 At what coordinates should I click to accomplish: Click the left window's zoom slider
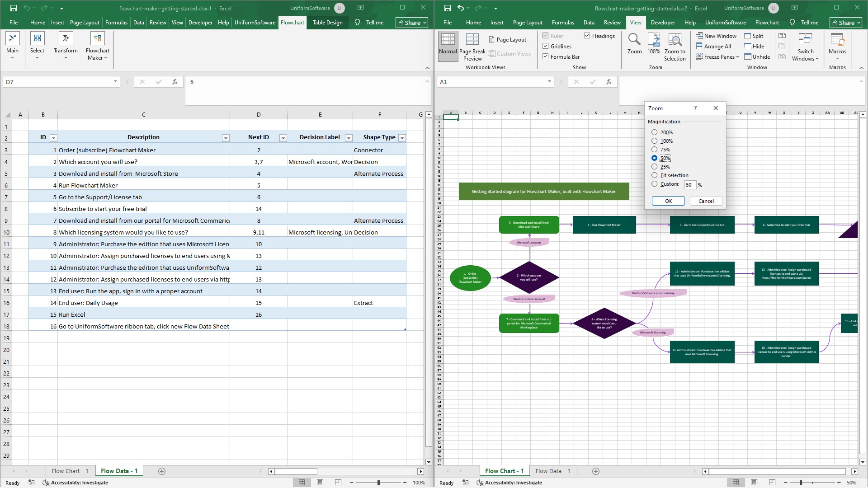tap(378, 483)
